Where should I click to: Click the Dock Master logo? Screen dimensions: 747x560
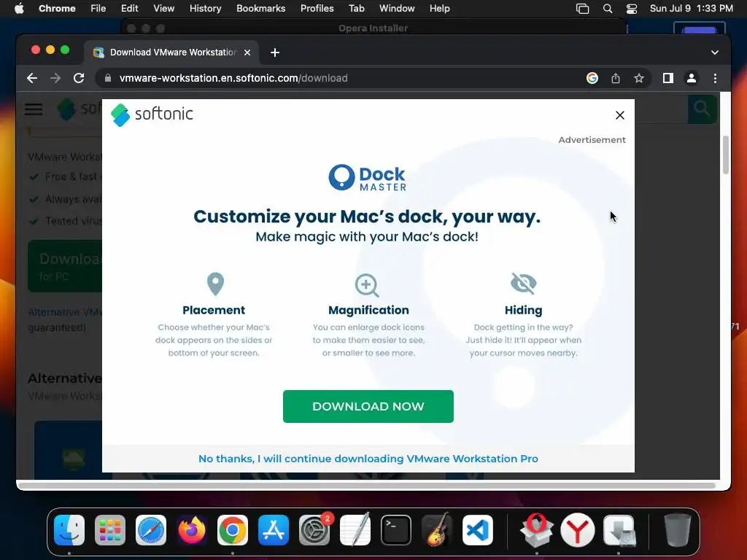pyautogui.click(x=368, y=178)
